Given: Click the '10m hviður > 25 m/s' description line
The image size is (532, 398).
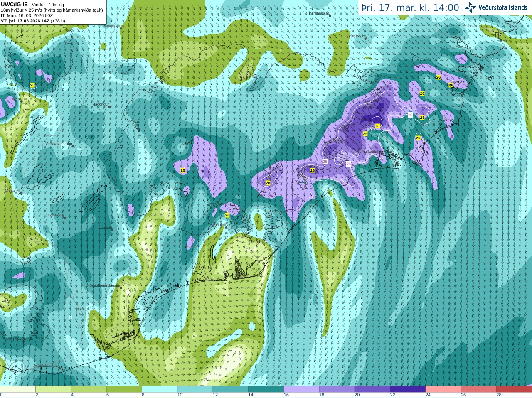Looking at the screenshot, I should pyautogui.click(x=52, y=10).
